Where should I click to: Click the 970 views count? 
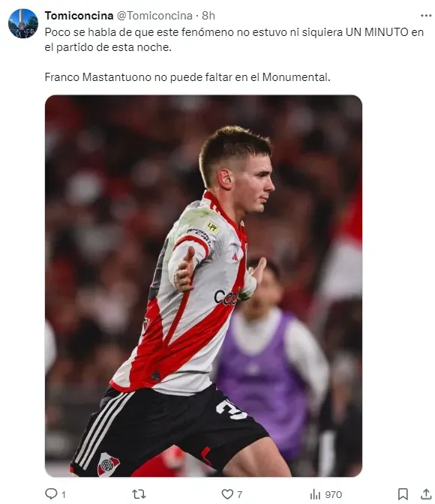click(334, 494)
